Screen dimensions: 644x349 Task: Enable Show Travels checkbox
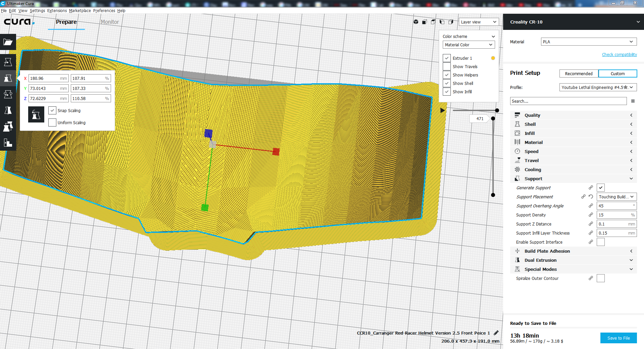pyautogui.click(x=447, y=66)
